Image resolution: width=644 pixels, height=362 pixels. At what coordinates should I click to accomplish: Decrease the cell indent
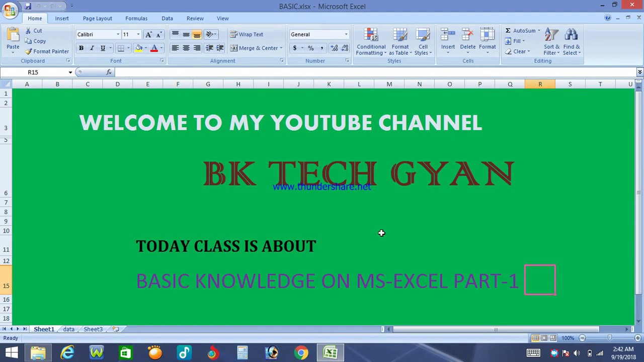209,48
